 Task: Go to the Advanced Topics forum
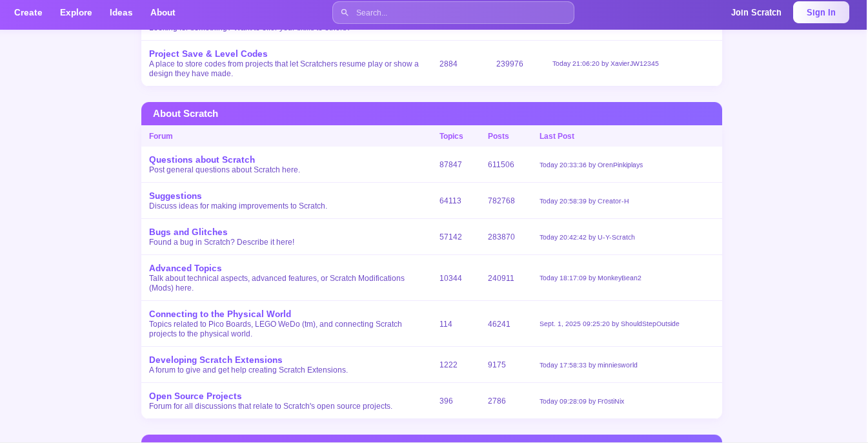click(185, 268)
